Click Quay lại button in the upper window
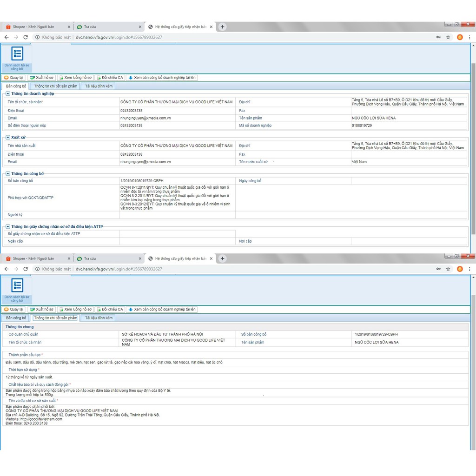 click(x=13, y=78)
